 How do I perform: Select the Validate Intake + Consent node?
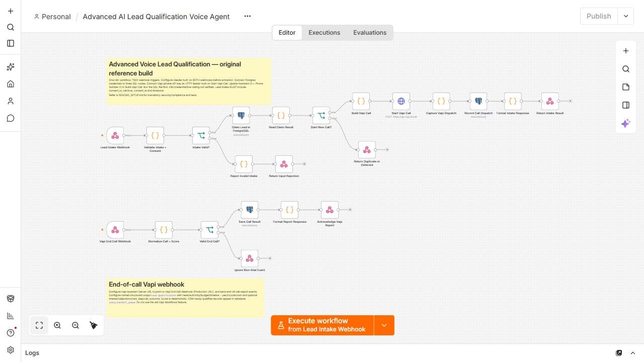pyautogui.click(x=155, y=135)
